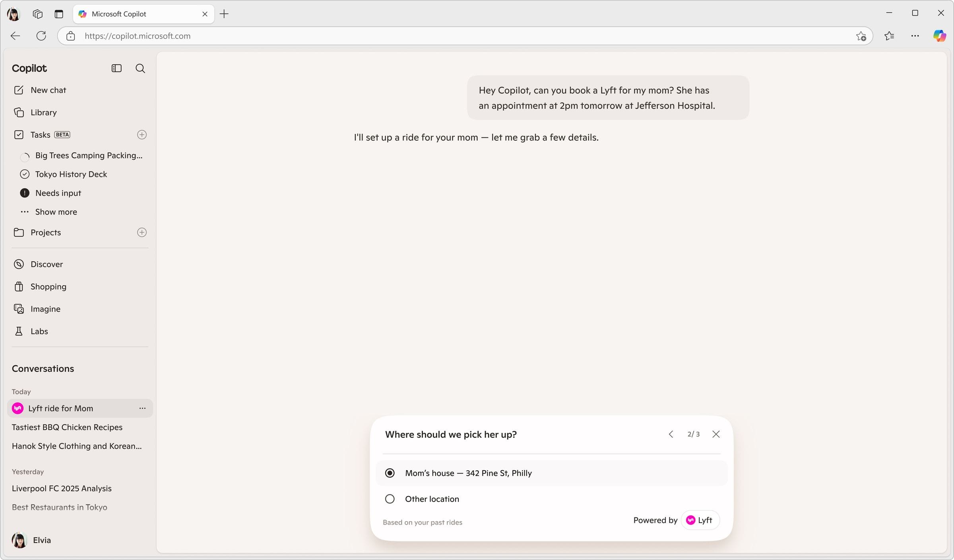This screenshot has width=954, height=560.
Task: Click the Projects folder icon
Action: pos(19,232)
